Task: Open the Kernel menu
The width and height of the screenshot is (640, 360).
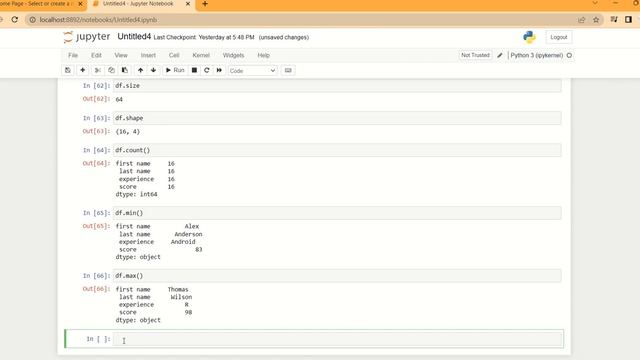Action: coord(201,55)
